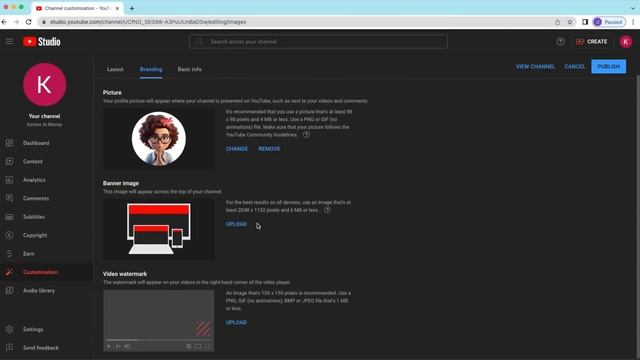Open the account avatar K in top right

pos(625,42)
